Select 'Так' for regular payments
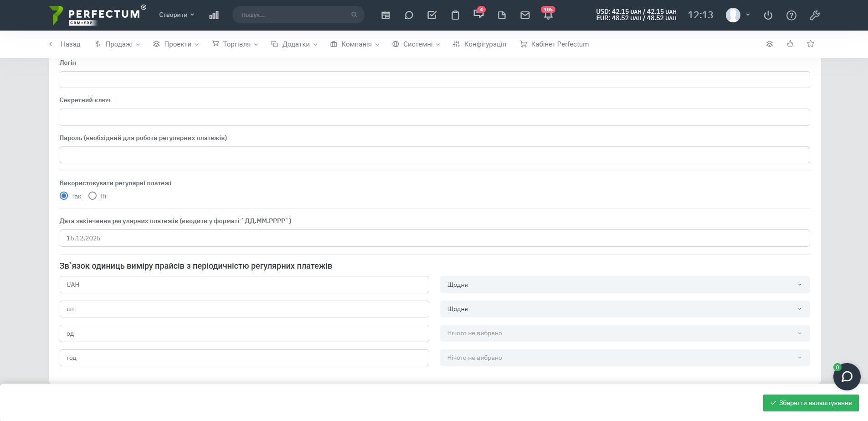This screenshot has width=868, height=421. 64,196
